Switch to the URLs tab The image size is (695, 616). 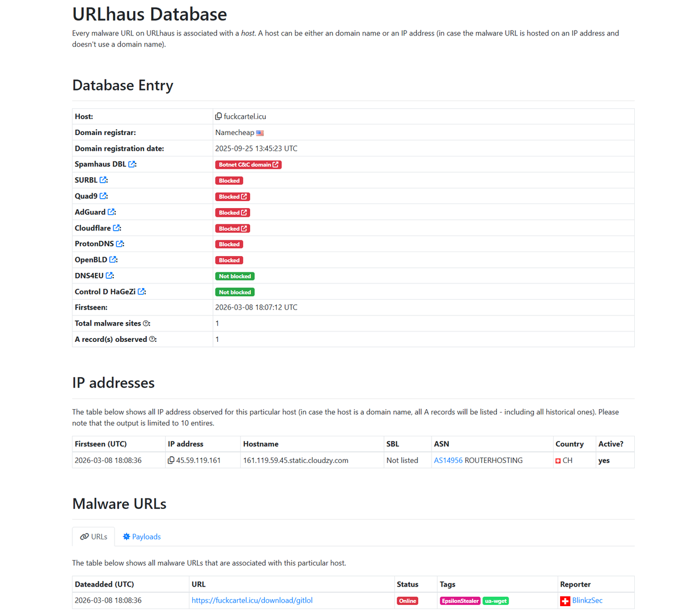(93, 537)
